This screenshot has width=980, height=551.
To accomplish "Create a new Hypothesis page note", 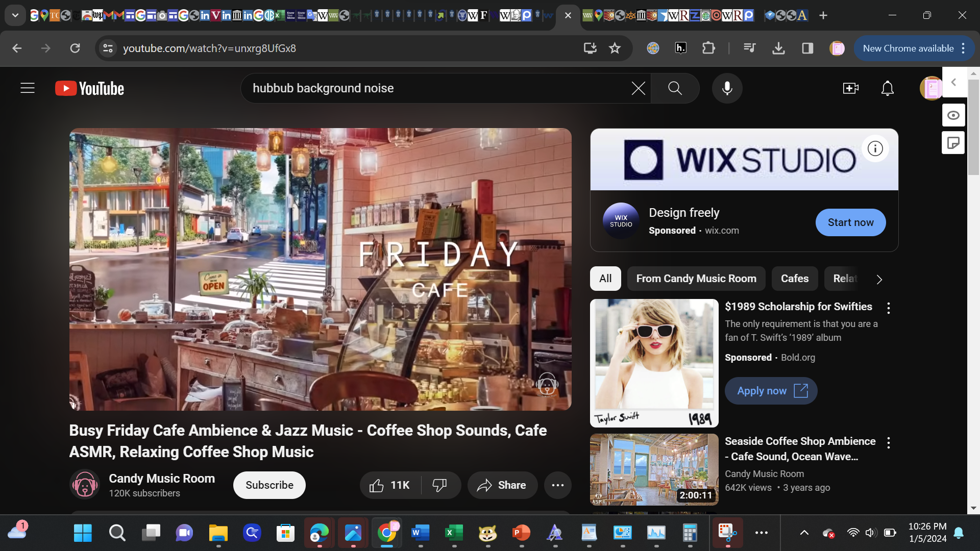I will click(953, 143).
